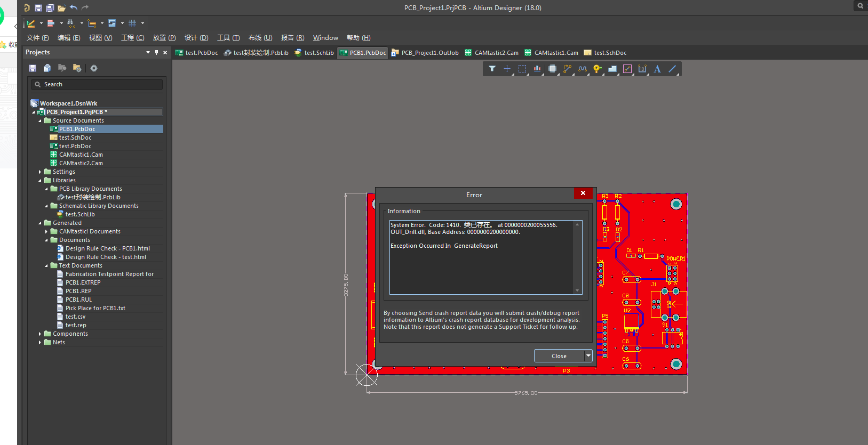Click Projects panel settings gear icon
Image resolution: width=868 pixels, height=445 pixels.
click(x=94, y=68)
